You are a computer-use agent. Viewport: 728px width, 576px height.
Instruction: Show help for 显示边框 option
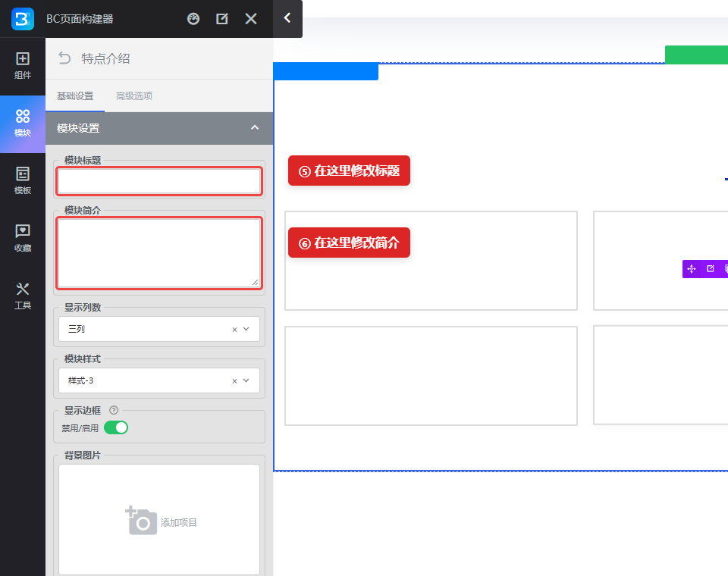(114, 410)
